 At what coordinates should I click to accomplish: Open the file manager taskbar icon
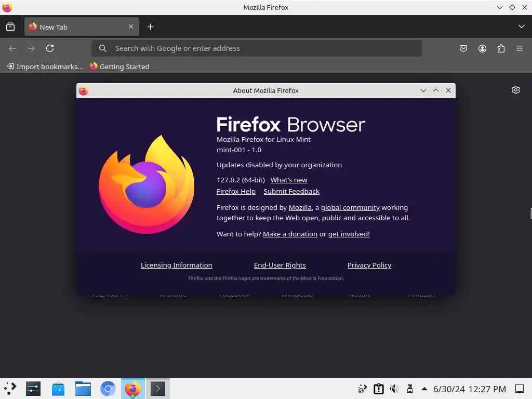[x=83, y=389]
